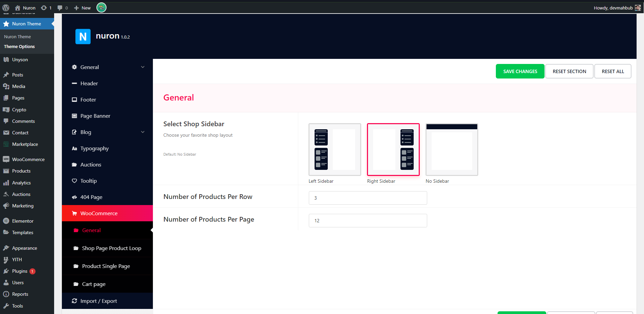Open the Cart page submenu
Viewport: 644px width, 314px height.
pyautogui.click(x=107, y=284)
